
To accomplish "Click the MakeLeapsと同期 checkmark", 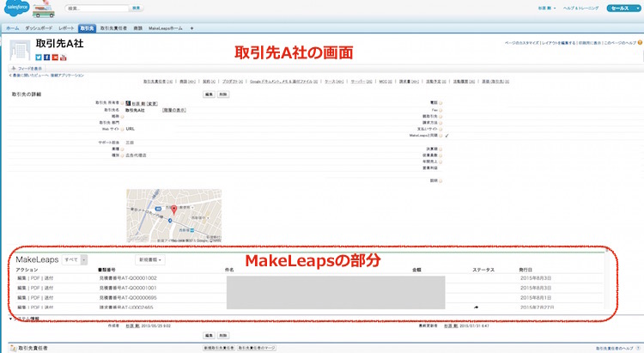I will point(447,136).
